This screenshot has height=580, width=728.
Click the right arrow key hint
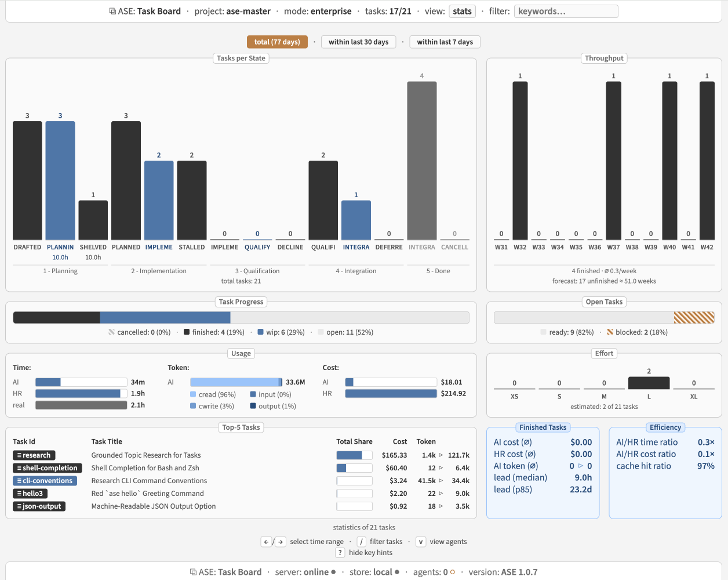(281, 542)
